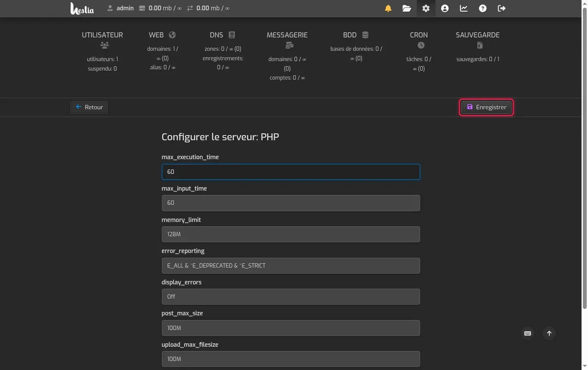The height and width of the screenshot is (370, 588).
Task: Focus the memory_limit field
Action: click(291, 234)
